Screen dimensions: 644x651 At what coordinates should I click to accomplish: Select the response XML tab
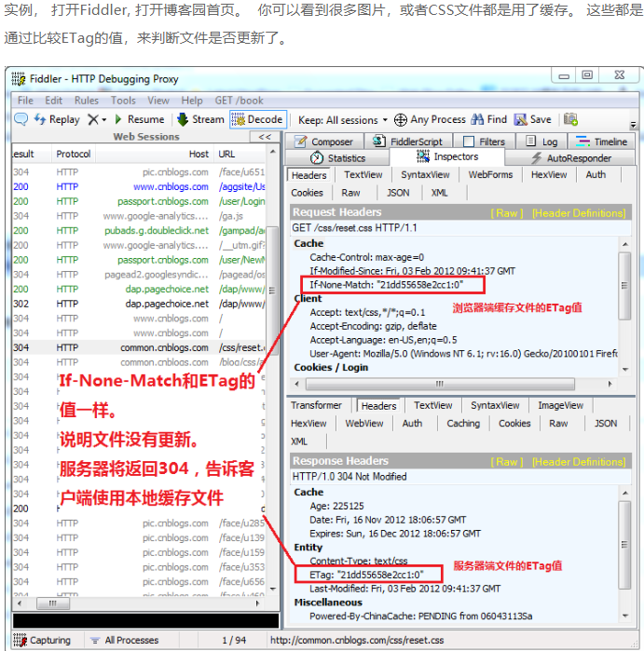click(x=299, y=441)
